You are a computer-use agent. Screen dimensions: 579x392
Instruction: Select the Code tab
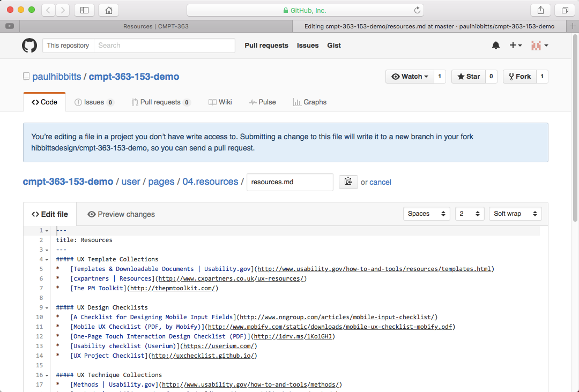[x=44, y=102]
